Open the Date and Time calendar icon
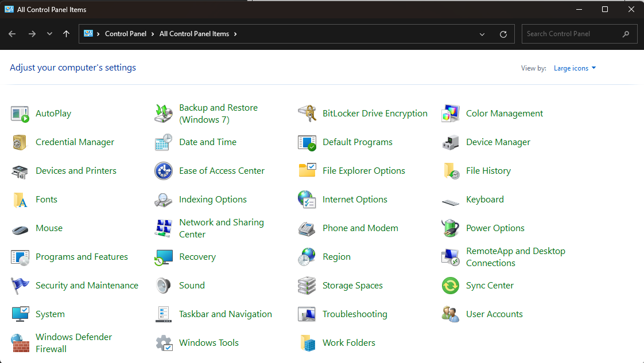The image size is (644, 363). coord(164,142)
